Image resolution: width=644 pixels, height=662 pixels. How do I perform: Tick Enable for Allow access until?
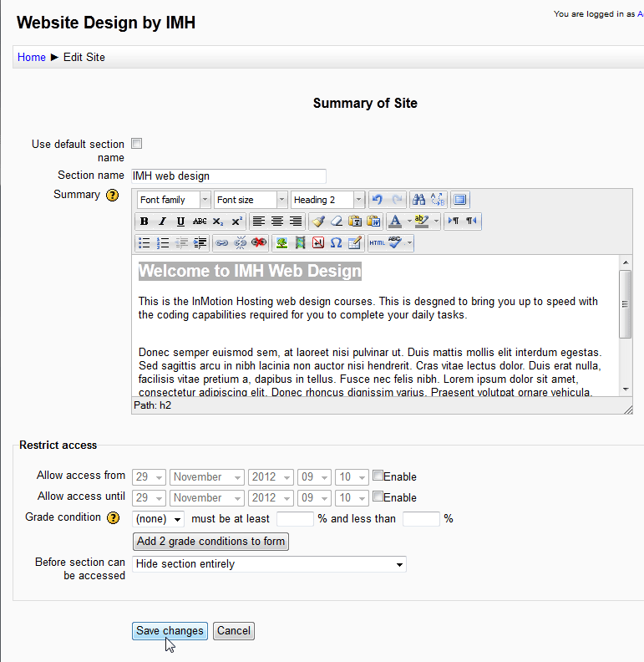pyautogui.click(x=378, y=496)
